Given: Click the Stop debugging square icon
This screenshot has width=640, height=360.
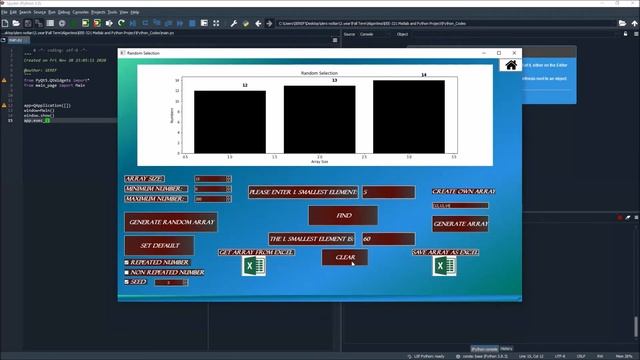Looking at the screenshot, I should (192, 23).
